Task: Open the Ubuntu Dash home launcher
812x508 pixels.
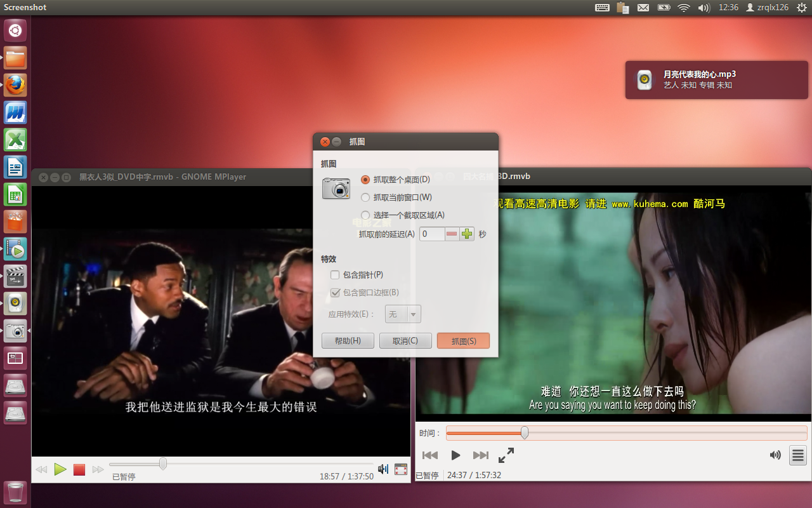Action: (x=15, y=30)
